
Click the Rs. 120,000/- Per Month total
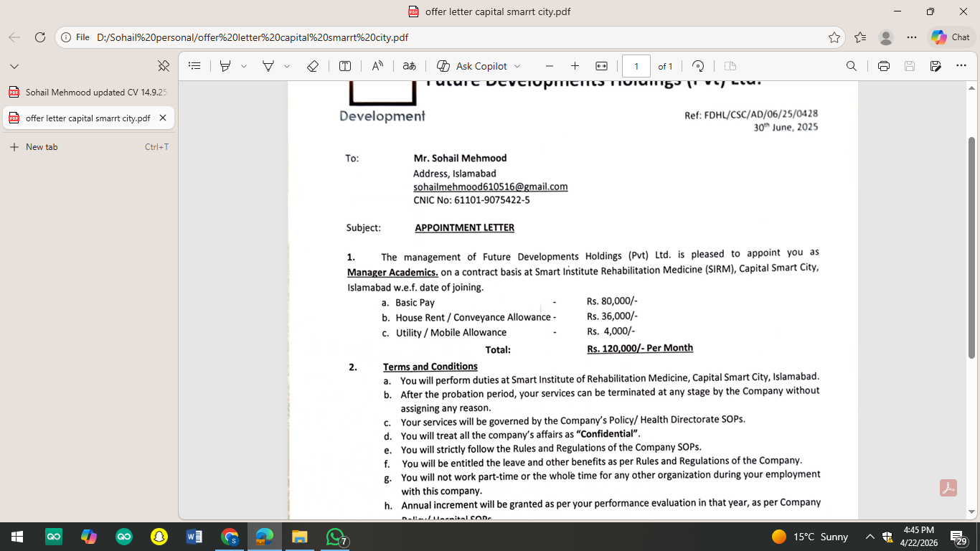pos(640,348)
